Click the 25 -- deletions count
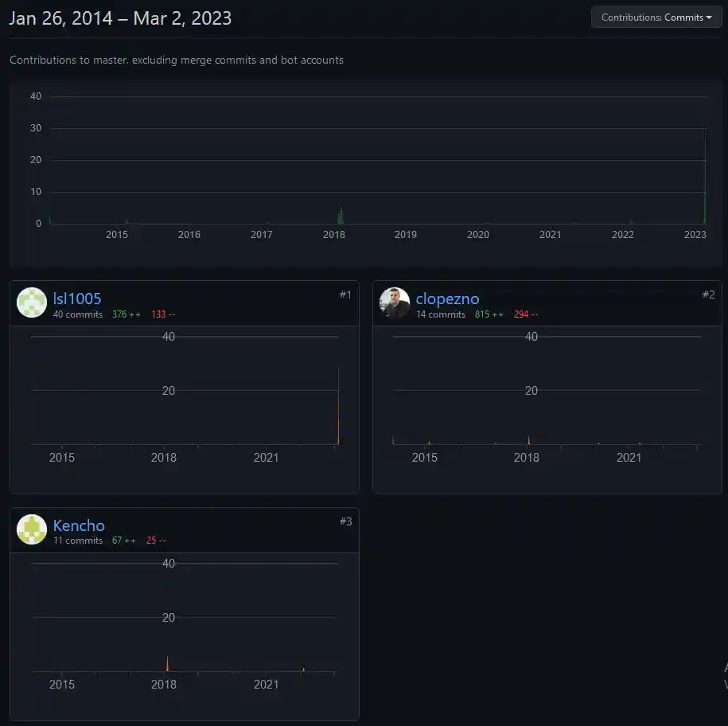Image resolution: width=728 pixels, height=726 pixels. click(156, 541)
